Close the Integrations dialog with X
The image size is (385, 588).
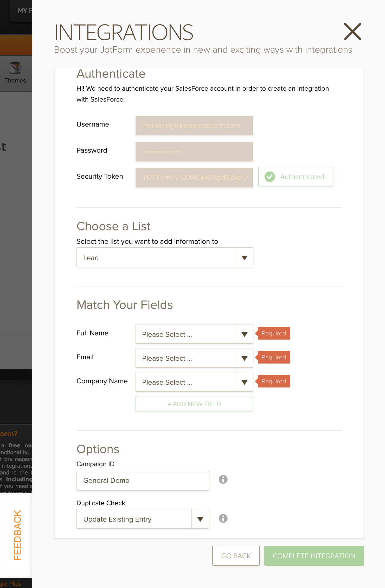point(353,32)
